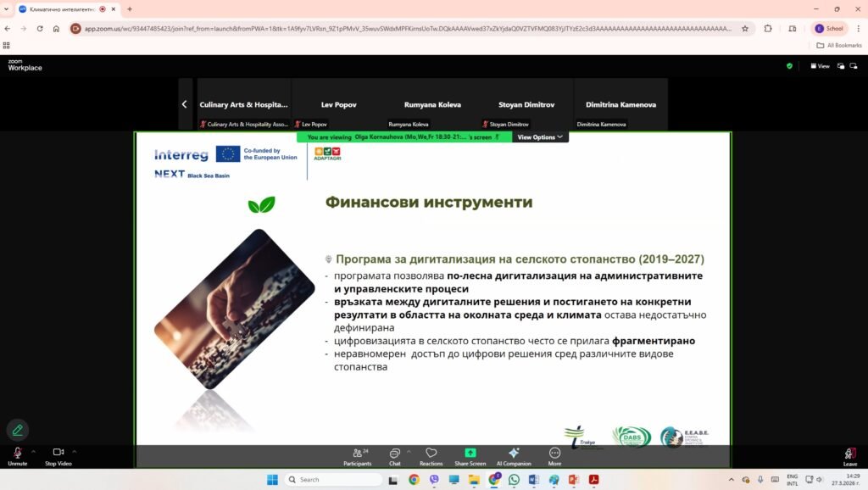868x490 pixels.
Task: Open the Chat panel
Action: coord(394,455)
